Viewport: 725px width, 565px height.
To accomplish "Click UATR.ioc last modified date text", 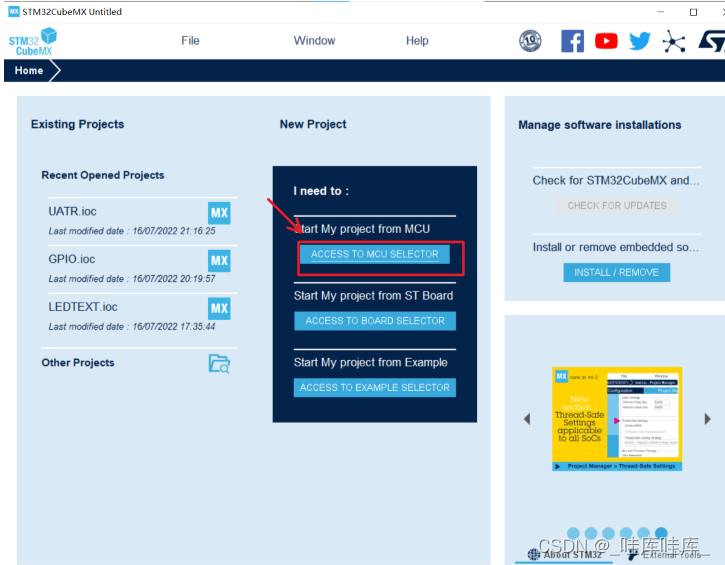I will coord(132,231).
